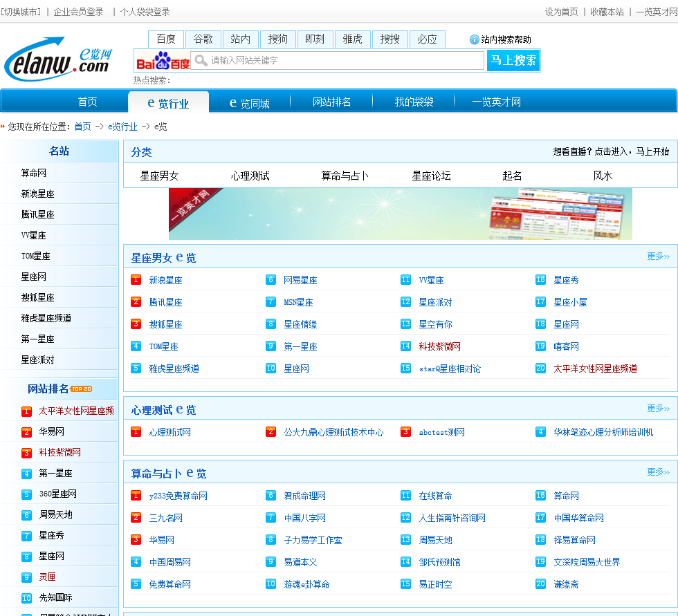Viewport: 678px width, 616px height.
Task: Open 心理测试网 link
Action: point(170,432)
